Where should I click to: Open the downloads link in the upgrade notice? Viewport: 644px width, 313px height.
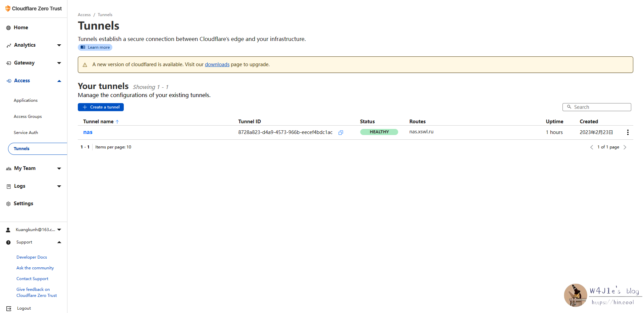coord(217,64)
